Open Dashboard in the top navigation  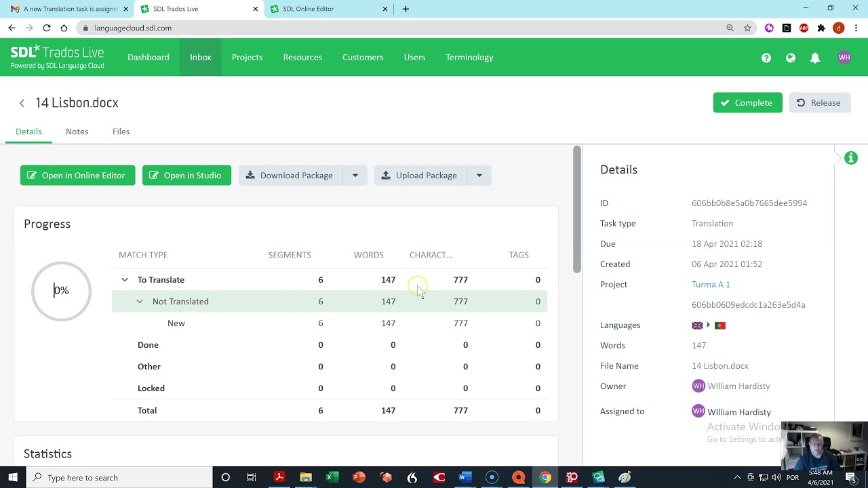pos(149,58)
